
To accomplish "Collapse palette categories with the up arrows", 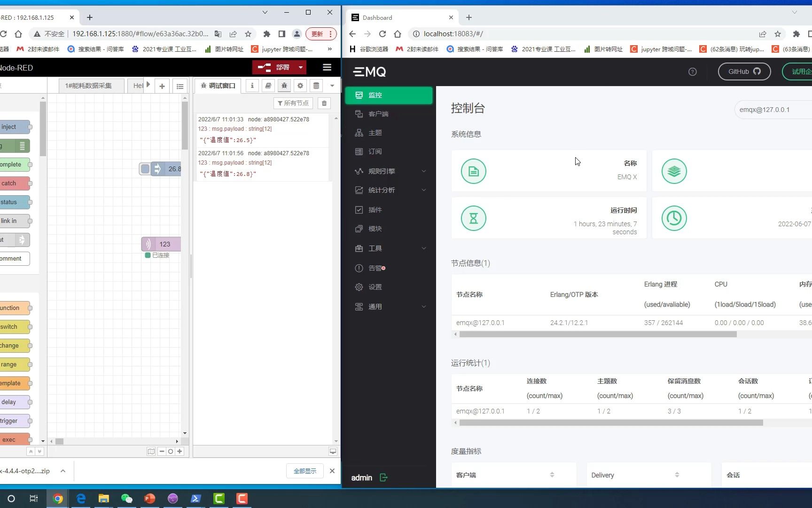I will coord(31,452).
